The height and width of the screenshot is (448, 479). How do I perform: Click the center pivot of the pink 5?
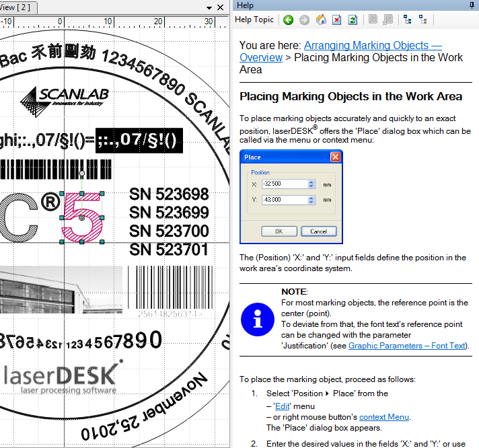pos(81,218)
